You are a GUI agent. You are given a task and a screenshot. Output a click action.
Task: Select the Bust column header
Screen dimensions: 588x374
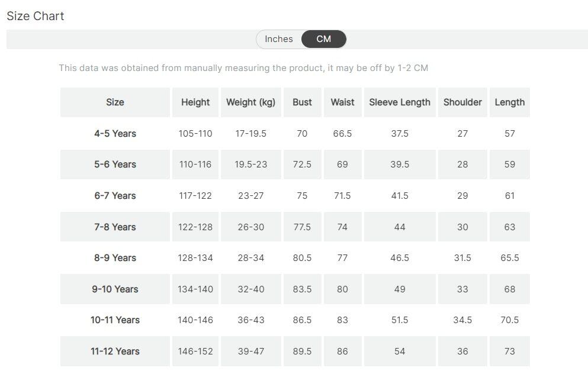pos(302,102)
